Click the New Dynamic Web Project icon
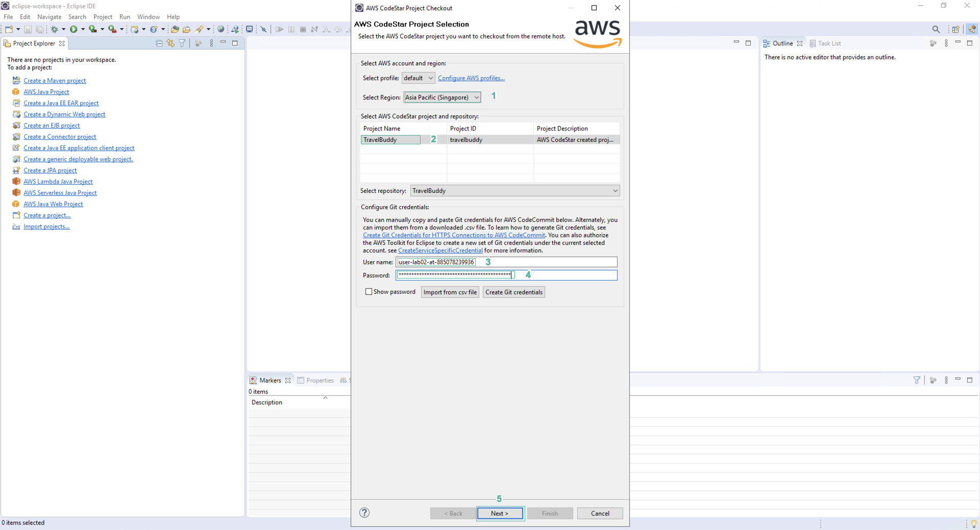 coord(135,29)
